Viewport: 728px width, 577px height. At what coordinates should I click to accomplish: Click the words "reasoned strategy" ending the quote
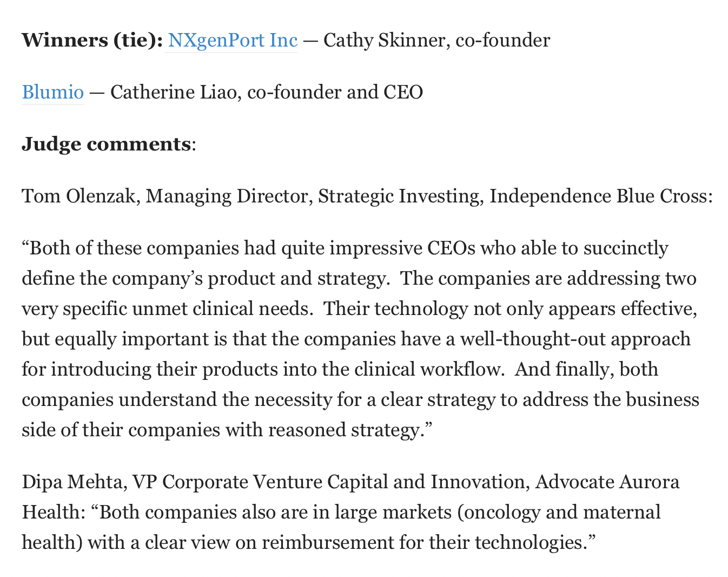coord(344,430)
